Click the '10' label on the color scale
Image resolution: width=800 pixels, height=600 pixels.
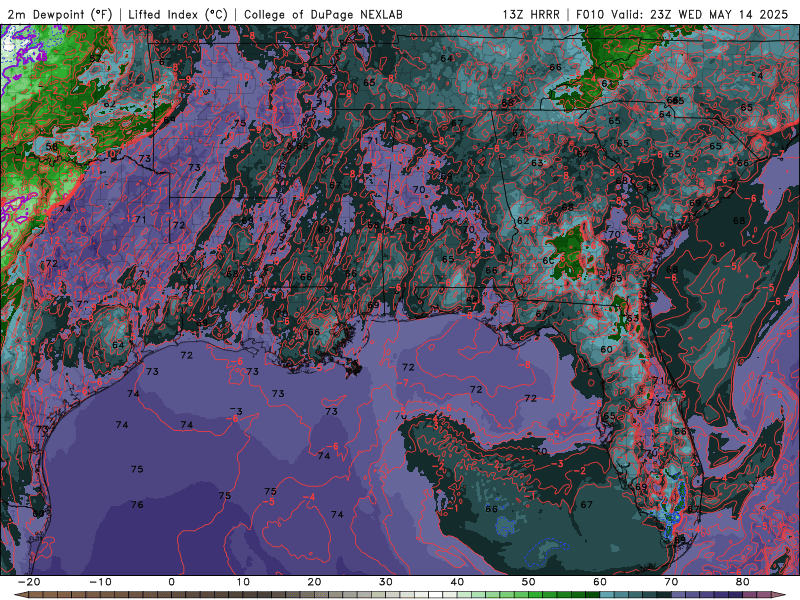243,582
